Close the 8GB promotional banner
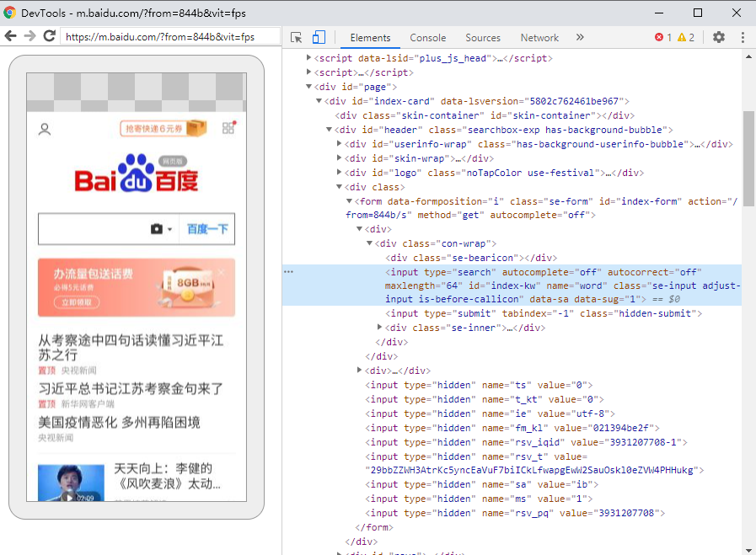The image size is (756, 555). (222, 272)
